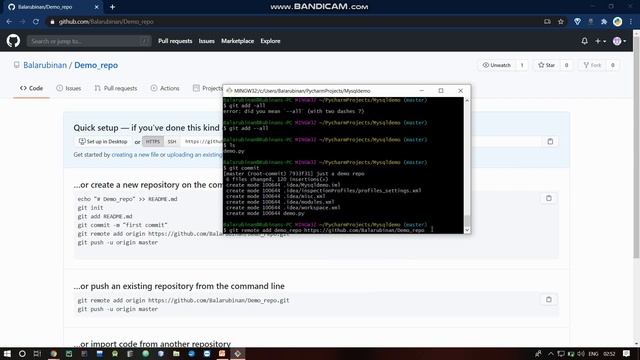Click the Star repository button
The height and width of the screenshot is (360, 640).
546,65
